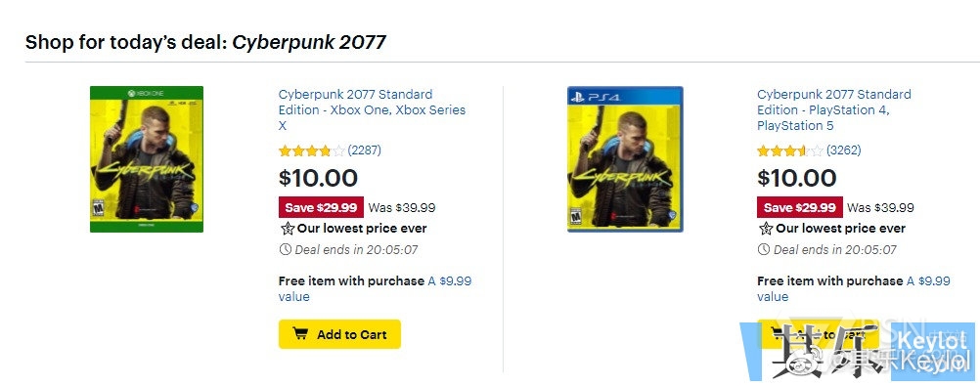The height and width of the screenshot is (386, 980).
Task: View the 2287 reviews count link
Action: point(365,150)
